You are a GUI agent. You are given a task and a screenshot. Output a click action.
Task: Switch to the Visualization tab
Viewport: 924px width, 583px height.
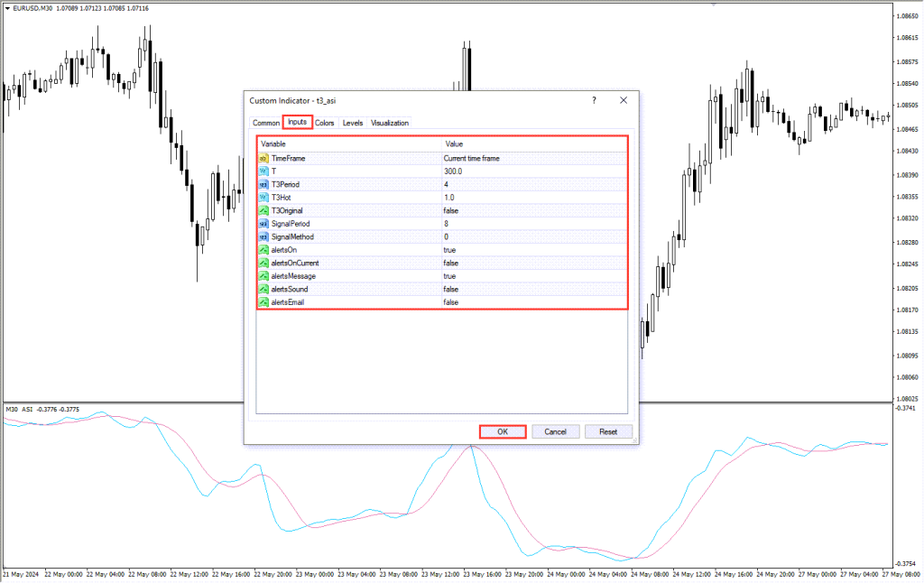390,123
